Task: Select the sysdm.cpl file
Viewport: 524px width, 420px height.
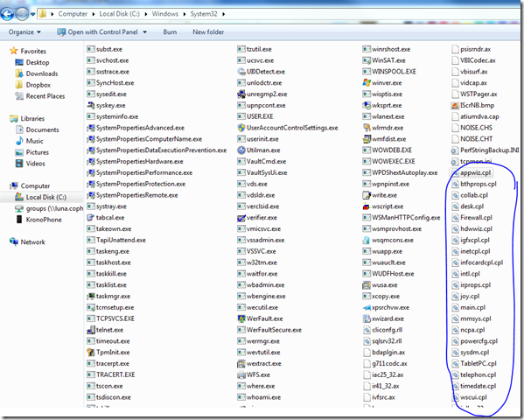Action: click(470, 353)
